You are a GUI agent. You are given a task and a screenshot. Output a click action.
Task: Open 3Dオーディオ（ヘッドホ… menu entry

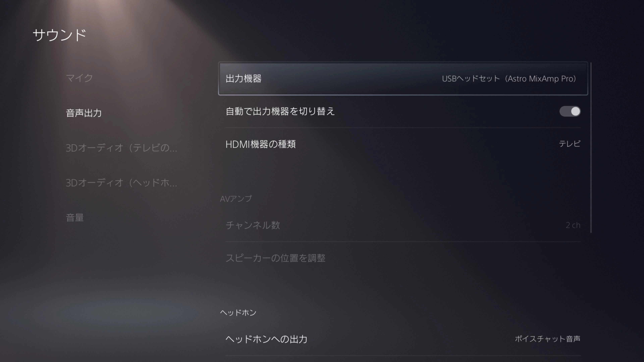pyautogui.click(x=121, y=183)
